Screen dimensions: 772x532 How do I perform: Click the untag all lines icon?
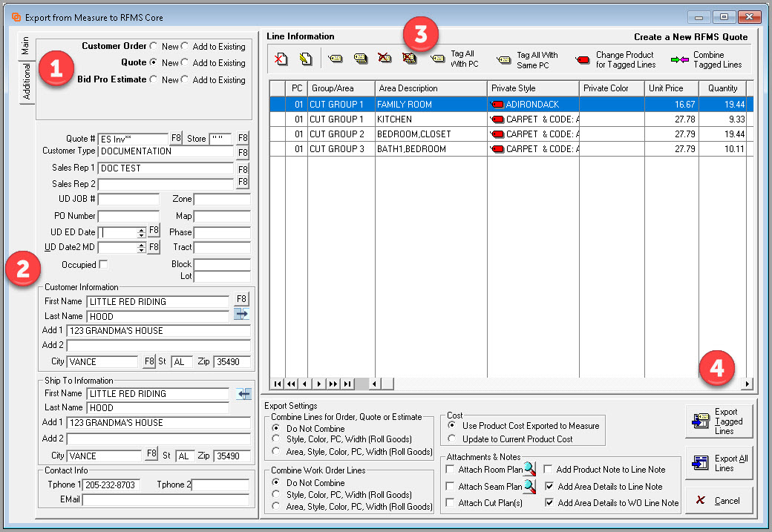point(409,59)
